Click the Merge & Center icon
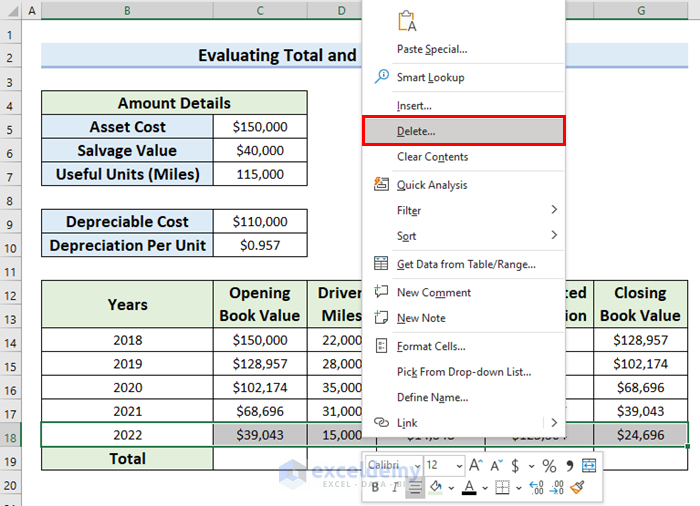Image resolution: width=700 pixels, height=506 pixels. tap(589, 466)
